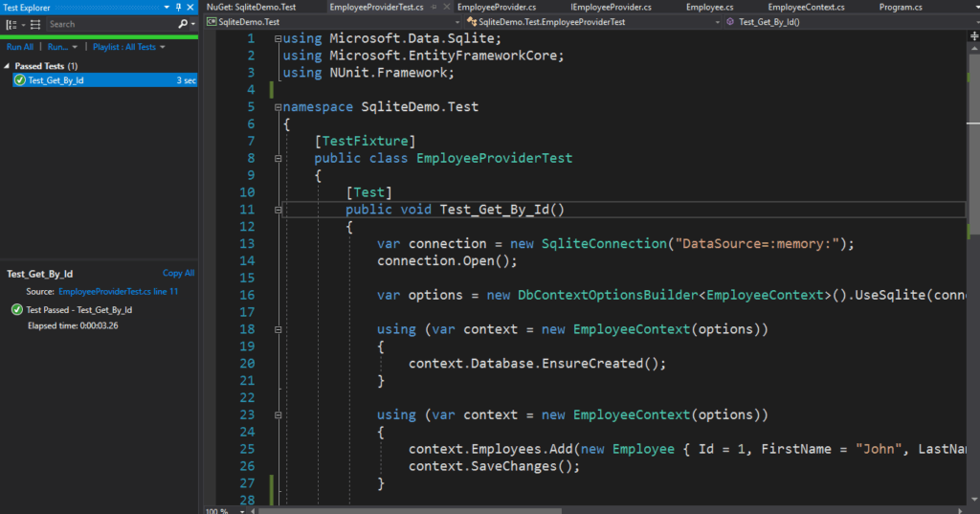Click editor vertical scrollbar up arrow

[974, 48]
